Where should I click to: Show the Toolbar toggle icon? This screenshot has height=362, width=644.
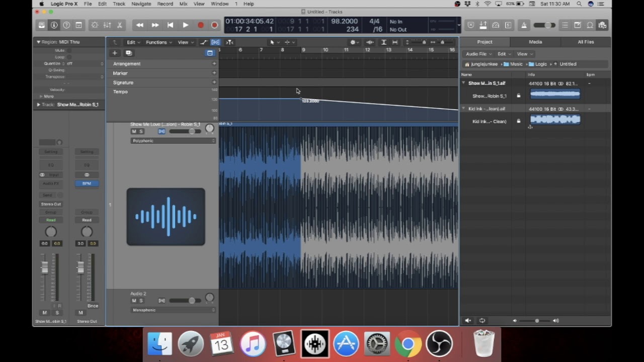(x=78, y=25)
